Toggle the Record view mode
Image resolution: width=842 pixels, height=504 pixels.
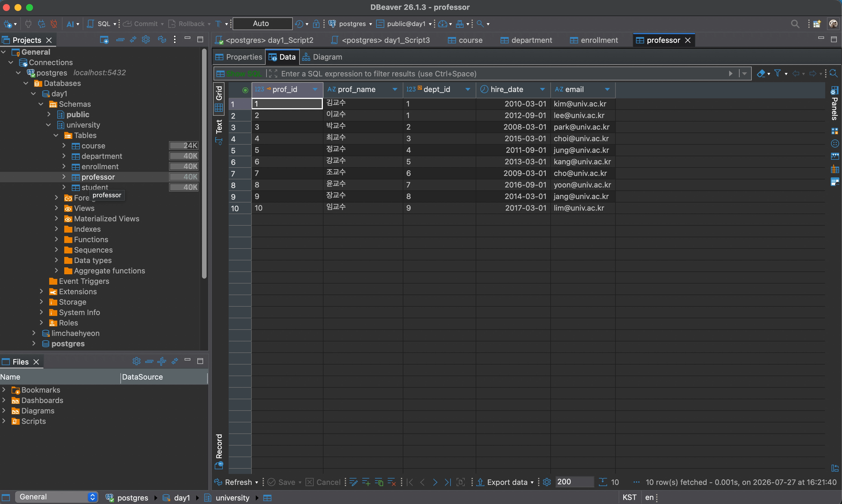[x=219, y=451]
